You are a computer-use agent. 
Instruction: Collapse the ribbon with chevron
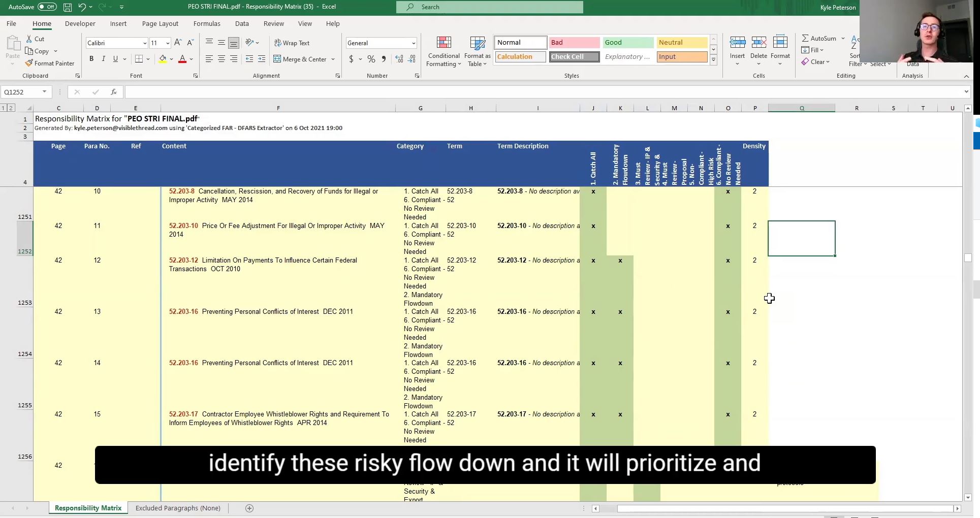(x=966, y=76)
